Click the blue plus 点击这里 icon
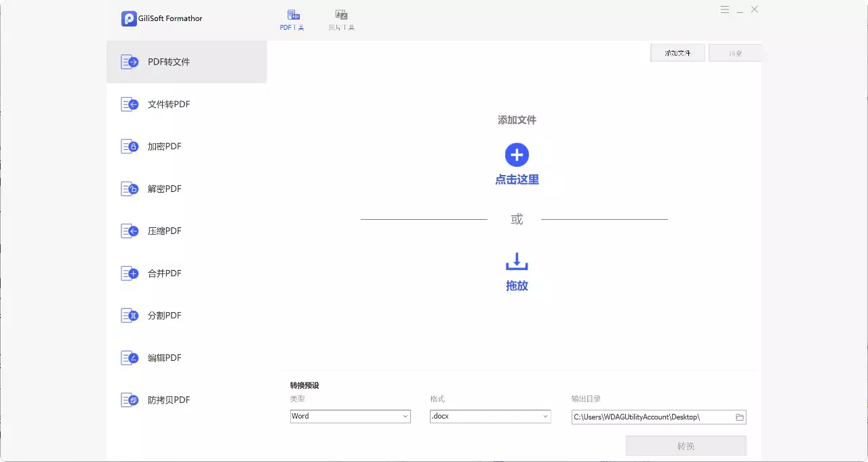The image size is (868, 462). (x=517, y=155)
